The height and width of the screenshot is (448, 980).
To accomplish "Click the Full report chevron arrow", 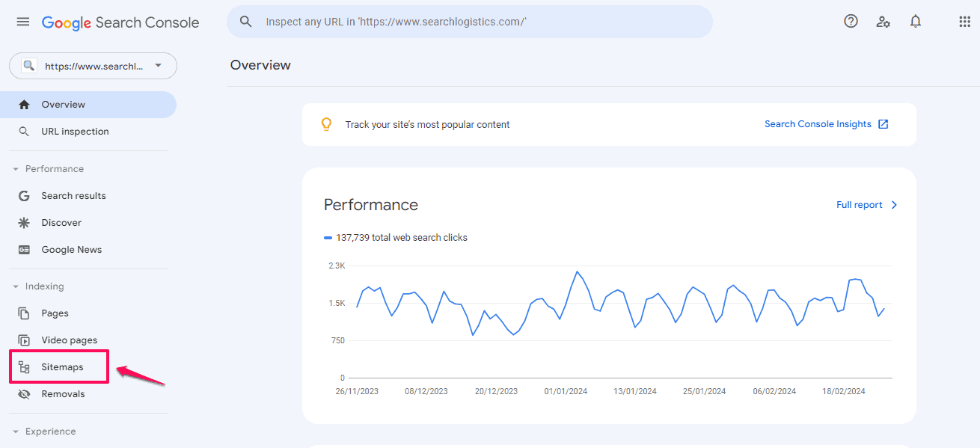I will [894, 205].
